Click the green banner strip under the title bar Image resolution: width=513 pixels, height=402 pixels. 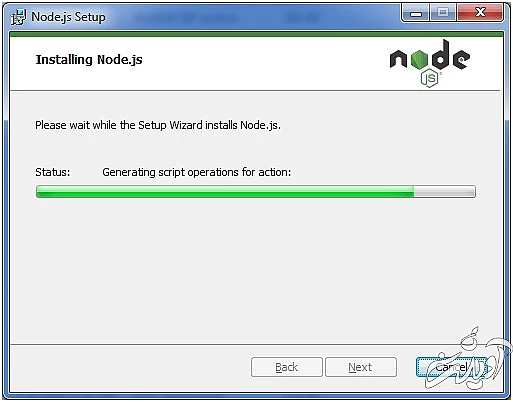pos(256,34)
